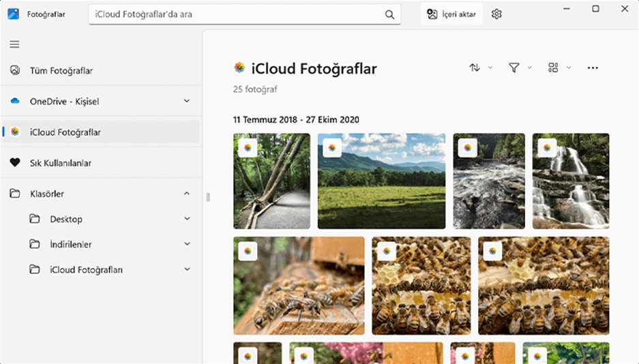The height and width of the screenshot is (364, 639).
Task: Open the waterfall photo
Action: (x=571, y=181)
